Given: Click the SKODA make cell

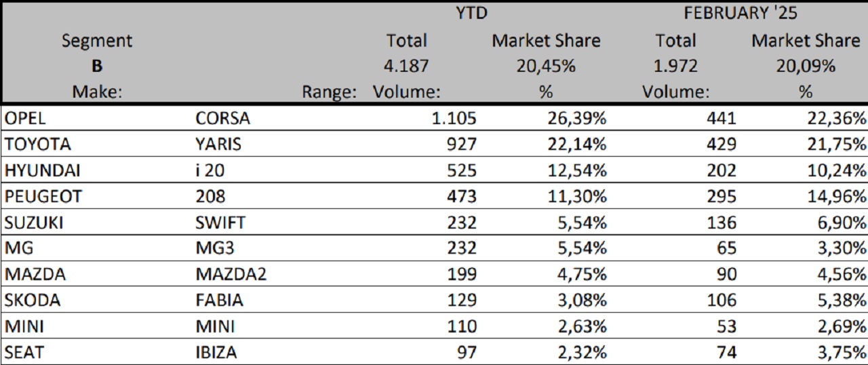Looking at the screenshot, I should pyautogui.click(x=33, y=300).
